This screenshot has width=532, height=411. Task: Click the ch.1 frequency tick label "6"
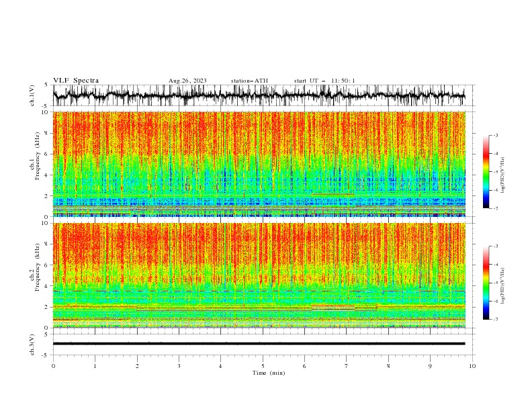(46, 154)
